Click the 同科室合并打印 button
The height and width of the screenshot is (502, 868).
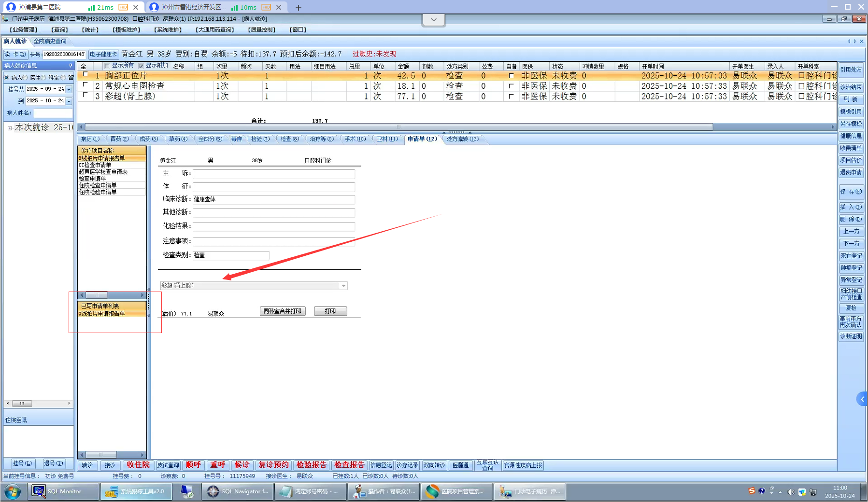click(x=283, y=311)
